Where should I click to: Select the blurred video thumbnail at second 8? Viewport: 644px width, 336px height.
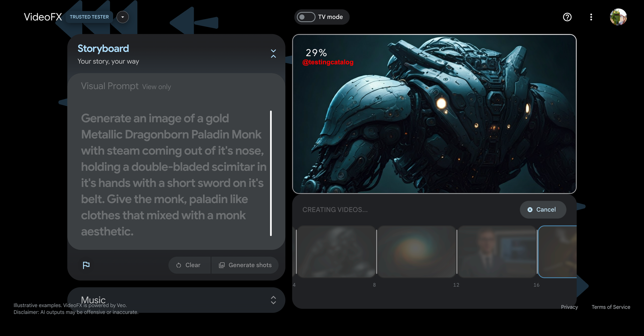pyautogui.click(x=417, y=251)
